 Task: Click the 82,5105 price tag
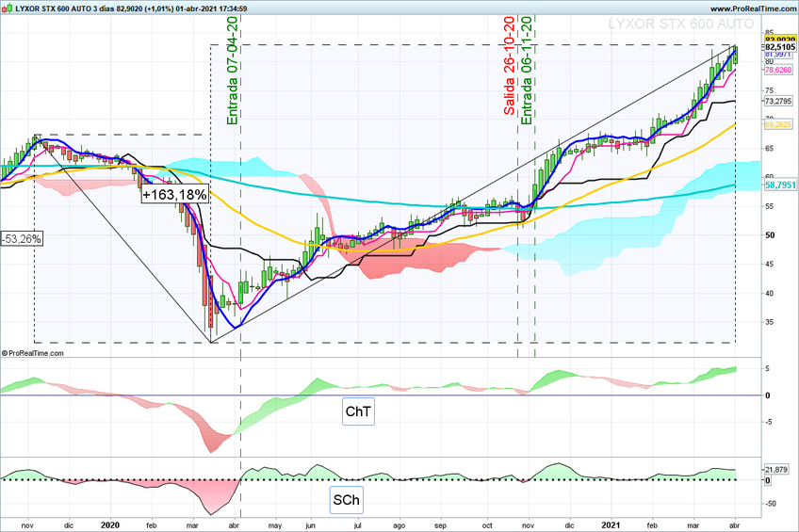[x=779, y=47]
